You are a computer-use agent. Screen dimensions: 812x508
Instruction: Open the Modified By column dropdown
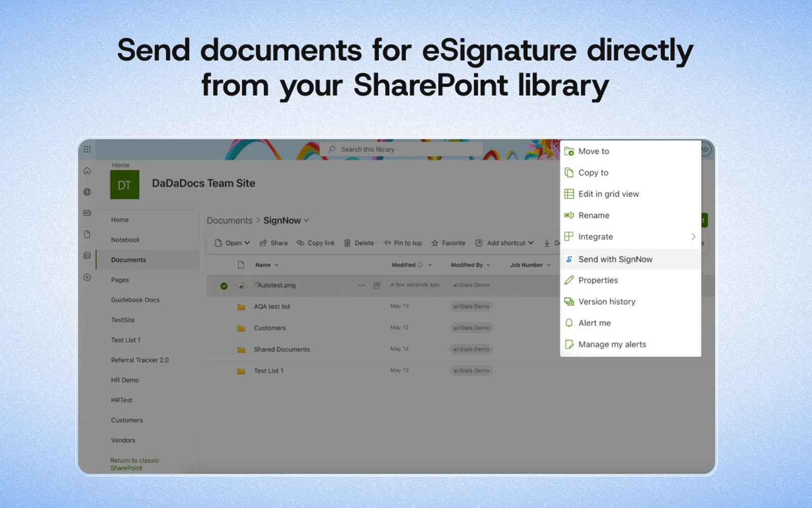point(488,265)
